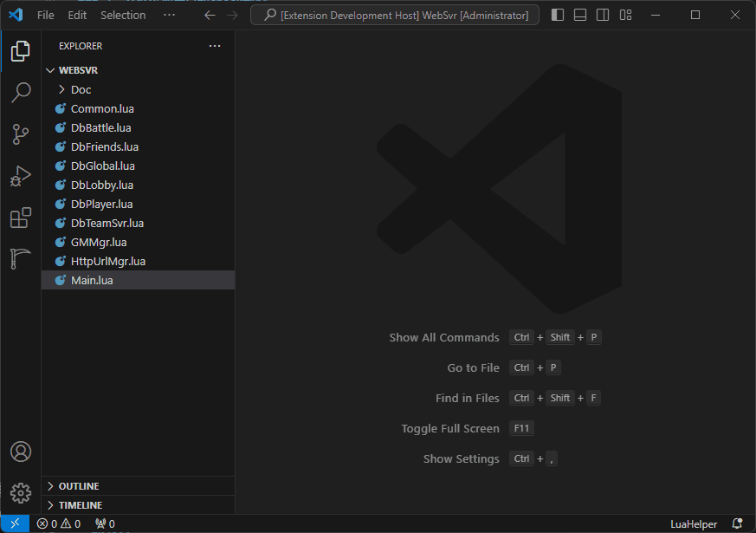Open the Accounts icon

click(20, 452)
